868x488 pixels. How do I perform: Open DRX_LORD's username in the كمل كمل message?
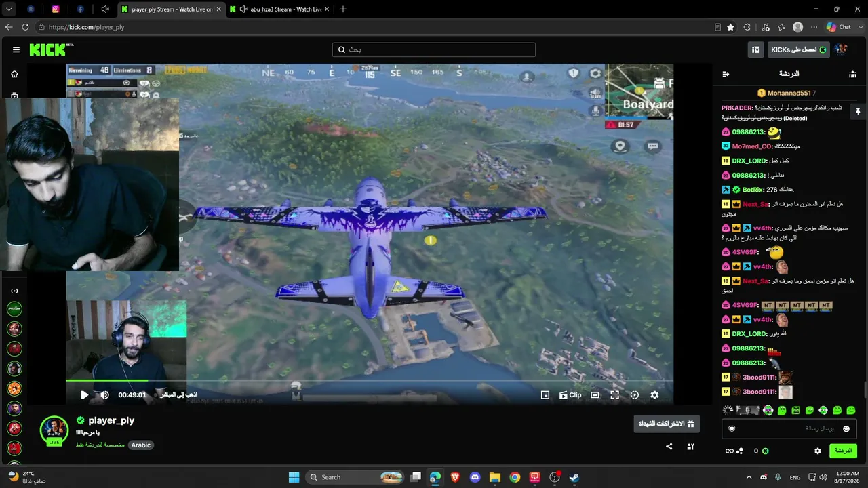749,161
